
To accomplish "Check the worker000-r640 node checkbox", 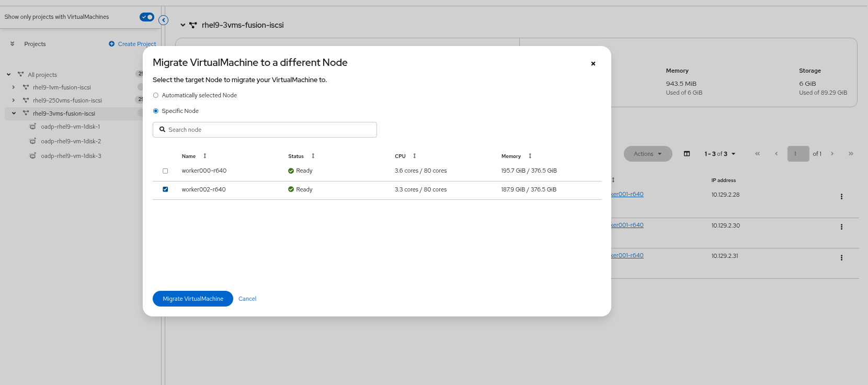I will pos(165,171).
